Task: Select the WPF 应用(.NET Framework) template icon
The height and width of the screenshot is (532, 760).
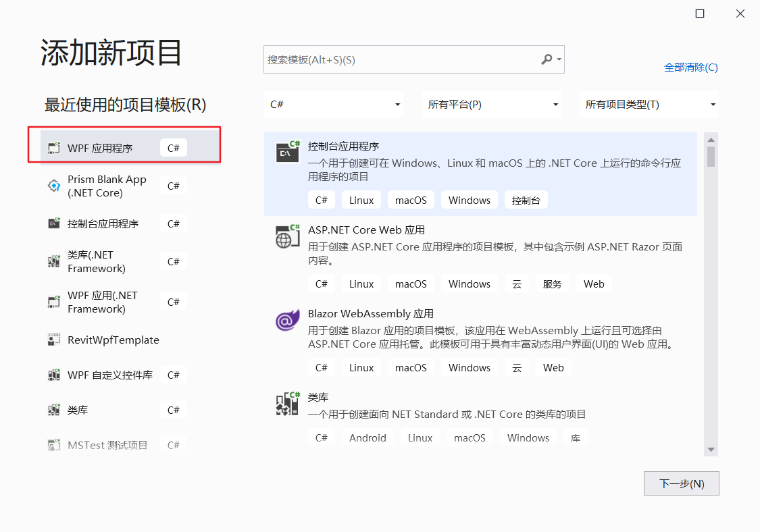Action: [x=54, y=302]
